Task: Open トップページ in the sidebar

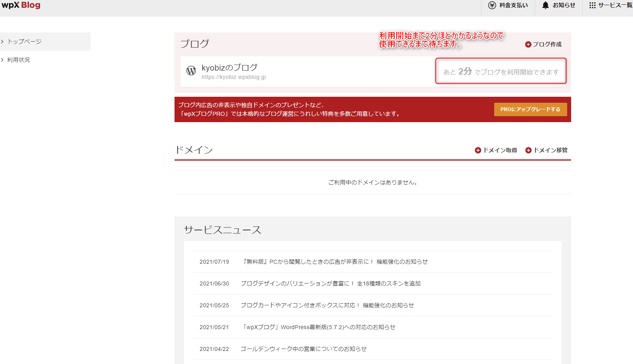Action: (x=45, y=42)
